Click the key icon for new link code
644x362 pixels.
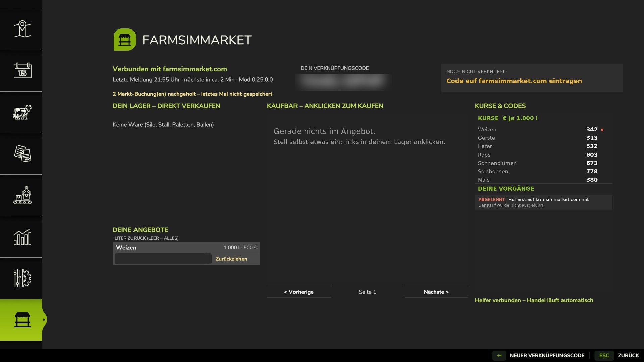pyautogui.click(x=499, y=355)
